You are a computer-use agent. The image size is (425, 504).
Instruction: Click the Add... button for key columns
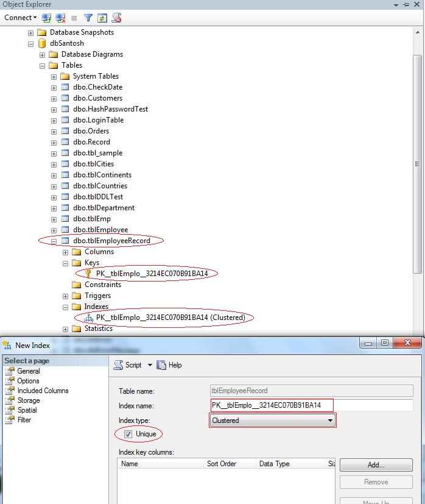(376, 465)
